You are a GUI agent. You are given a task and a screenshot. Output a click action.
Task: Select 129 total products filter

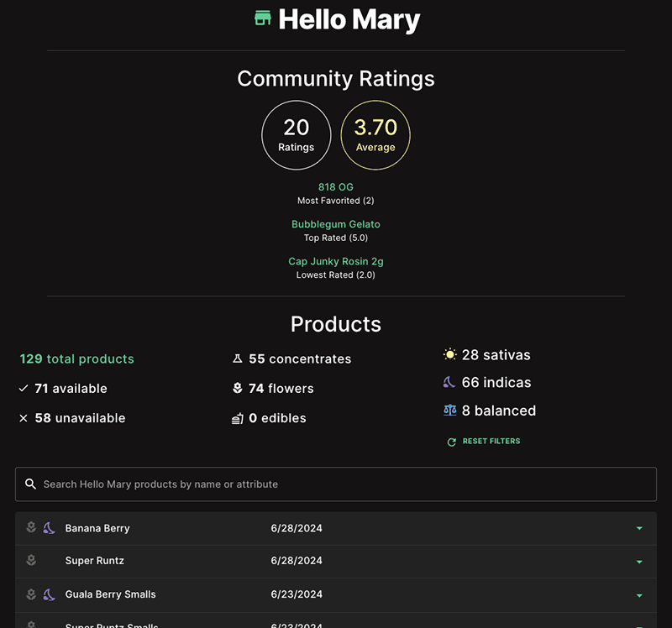[76, 358]
